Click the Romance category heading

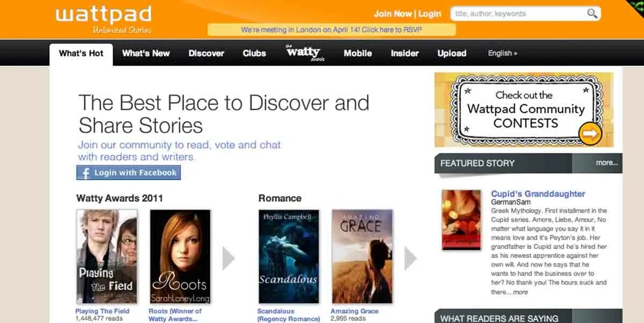click(280, 198)
